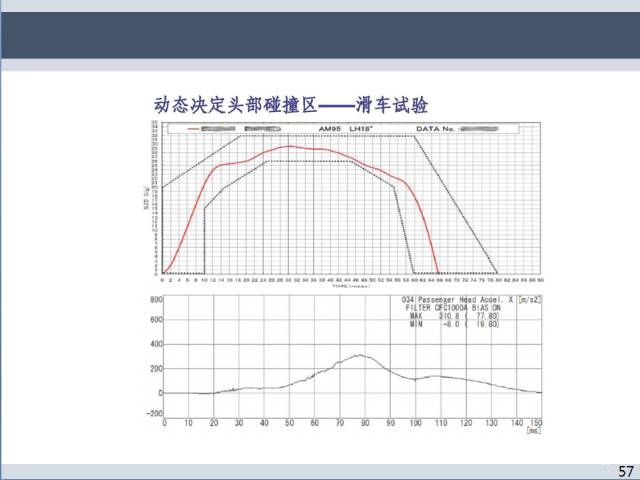Viewport: 640px width, 480px height.
Task: Click the 200 value on lower chart y-axis
Action: [x=156, y=369]
